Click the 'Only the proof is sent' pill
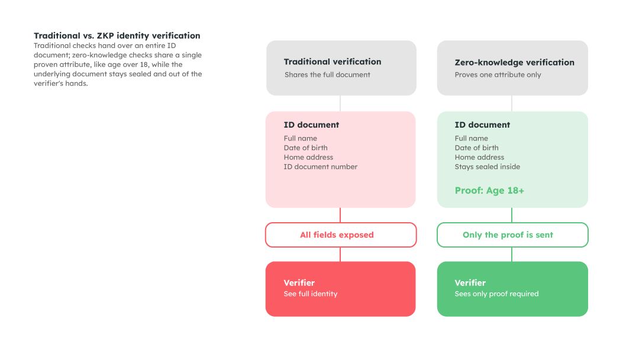Viewport: 639px width, 364px height. click(512, 235)
